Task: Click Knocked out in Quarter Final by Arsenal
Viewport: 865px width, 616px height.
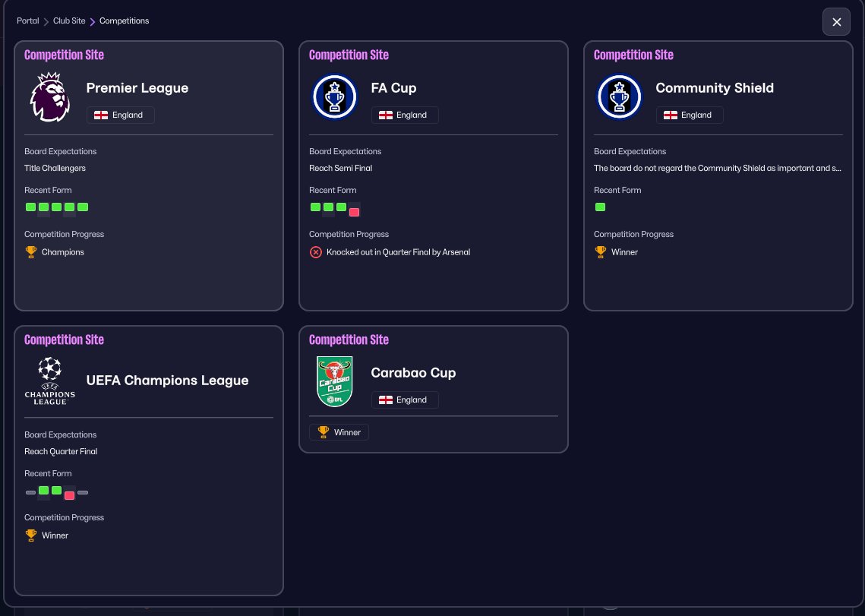Action: point(398,252)
